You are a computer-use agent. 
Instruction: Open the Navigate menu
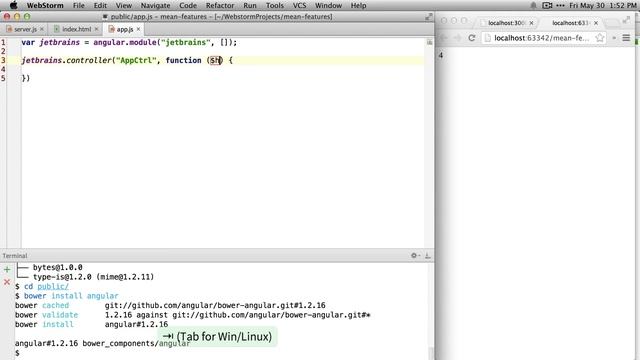tap(156, 6)
